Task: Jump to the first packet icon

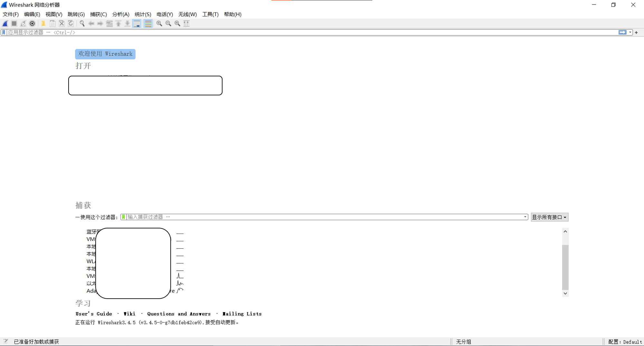Action: tap(118, 24)
